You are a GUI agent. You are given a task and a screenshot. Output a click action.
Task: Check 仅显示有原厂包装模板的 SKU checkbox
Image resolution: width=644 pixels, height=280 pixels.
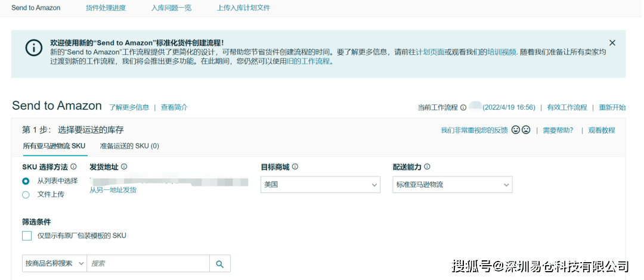27,236
